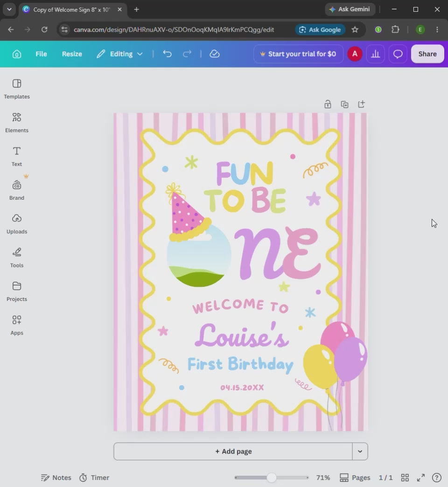Open the File menu

[x=41, y=54]
